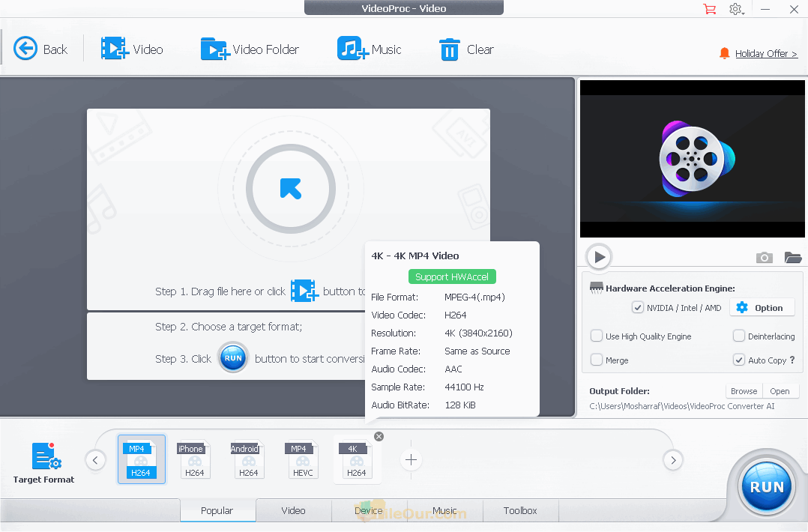Click the orange bell notification icon
Viewport: 808px width, 532px height.
pos(724,53)
